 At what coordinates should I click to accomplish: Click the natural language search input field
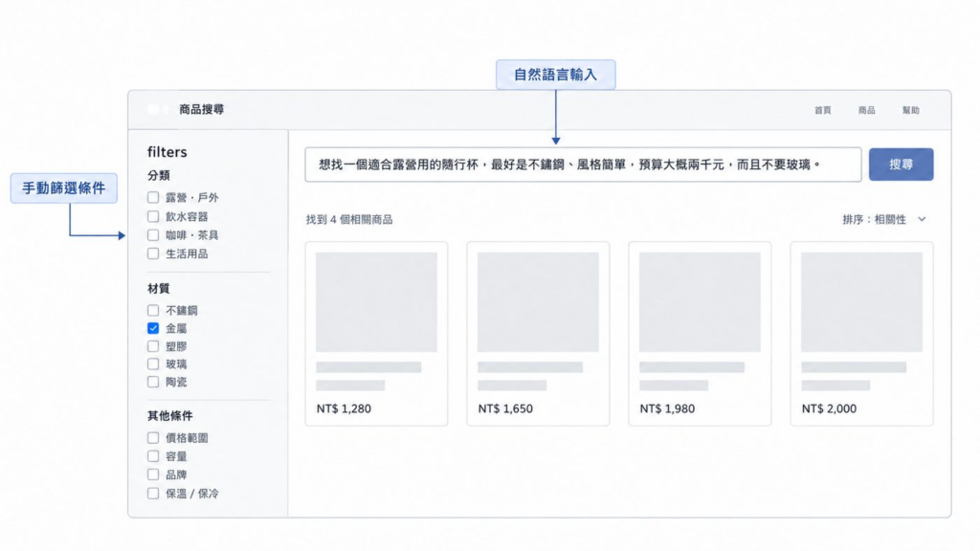[x=583, y=165]
